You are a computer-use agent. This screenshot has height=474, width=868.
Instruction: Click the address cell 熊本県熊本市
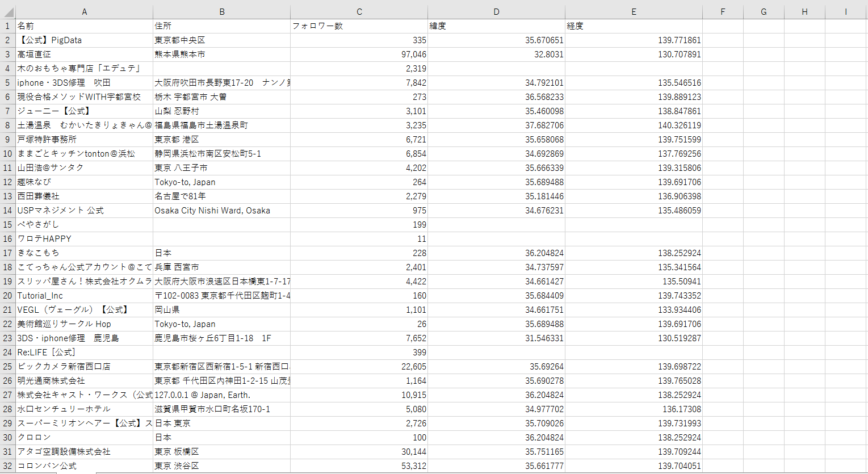222,54
